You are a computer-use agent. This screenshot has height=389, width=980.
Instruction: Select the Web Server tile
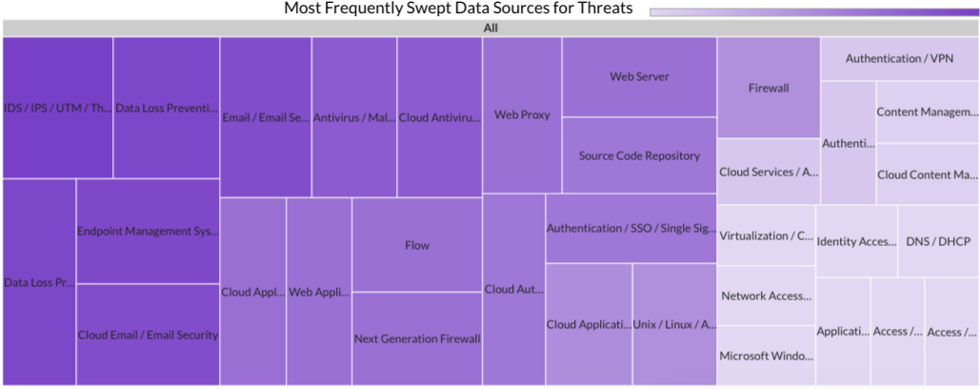639,77
